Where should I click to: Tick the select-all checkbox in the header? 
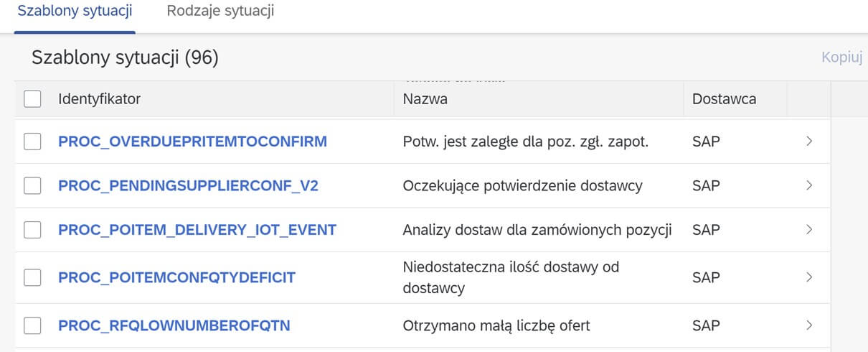(32, 99)
